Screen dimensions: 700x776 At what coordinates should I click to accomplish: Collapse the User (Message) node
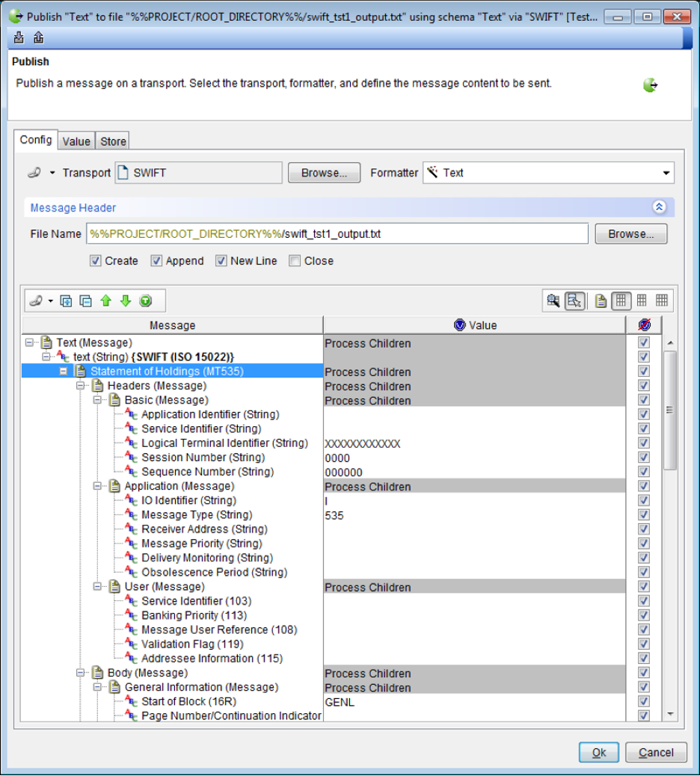[97, 586]
